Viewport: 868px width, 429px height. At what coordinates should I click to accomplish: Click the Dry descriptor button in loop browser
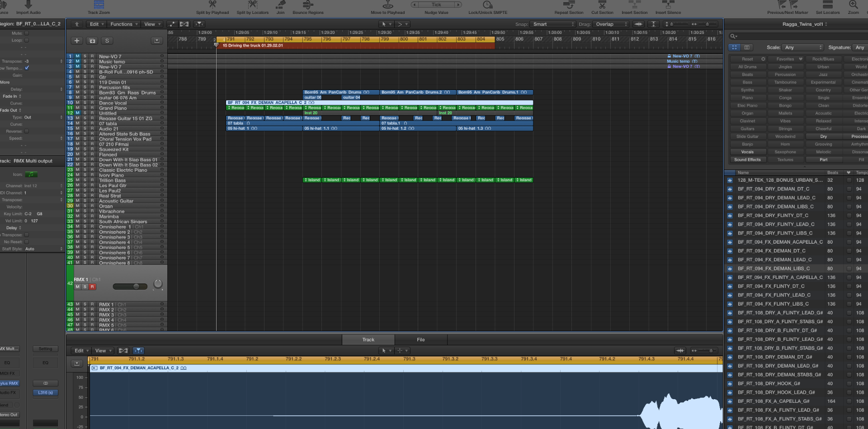point(823,137)
